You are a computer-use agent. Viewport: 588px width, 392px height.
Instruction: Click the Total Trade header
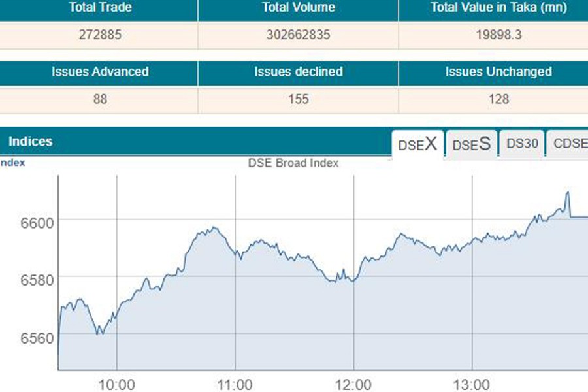tap(100, 8)
